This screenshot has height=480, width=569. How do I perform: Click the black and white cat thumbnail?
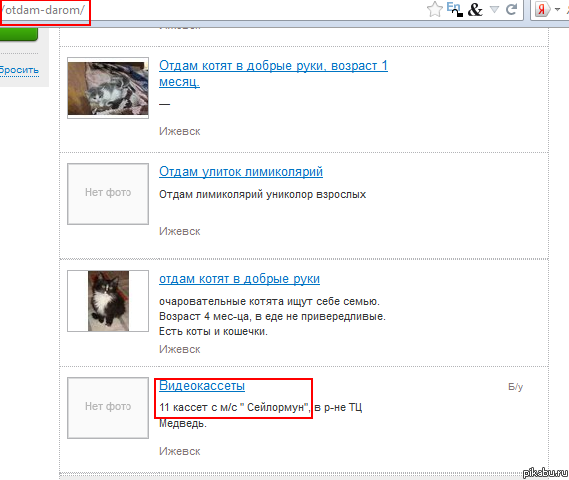coord(108,301)
